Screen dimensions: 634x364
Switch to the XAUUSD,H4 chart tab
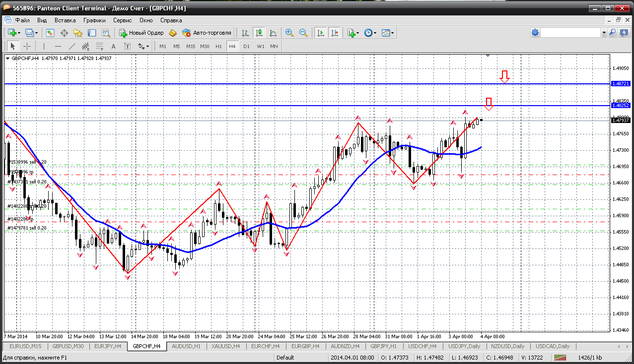click(x=226, y=346)
